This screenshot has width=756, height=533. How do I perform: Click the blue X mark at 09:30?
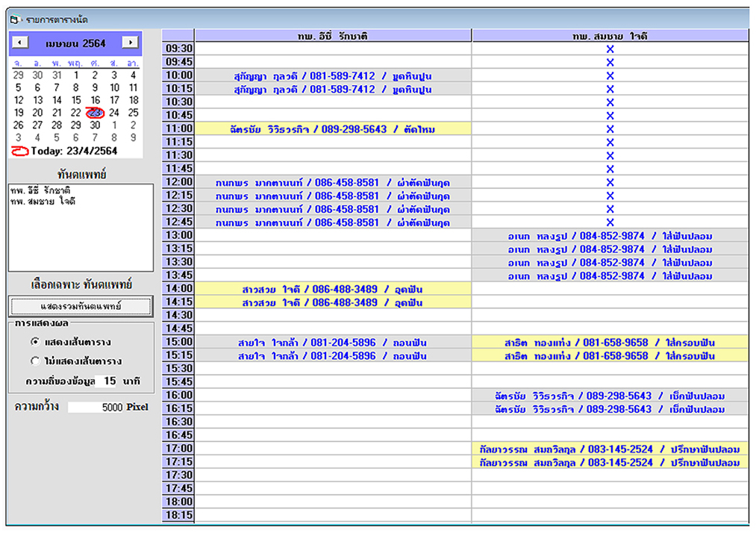point(610,49)
